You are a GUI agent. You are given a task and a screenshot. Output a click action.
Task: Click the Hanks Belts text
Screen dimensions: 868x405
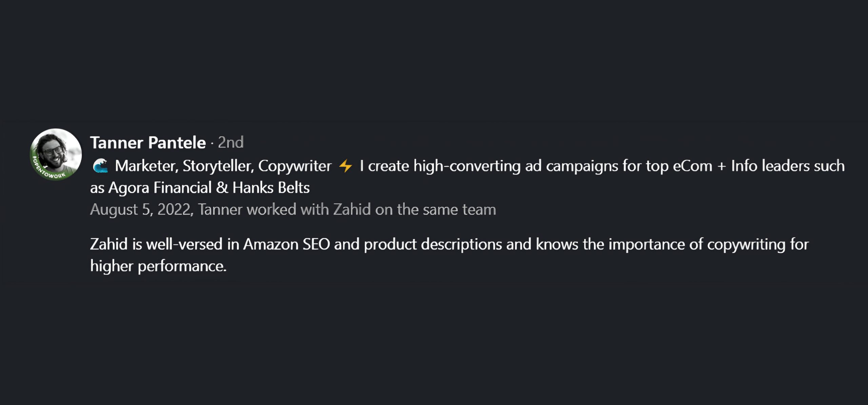point(271,188)
